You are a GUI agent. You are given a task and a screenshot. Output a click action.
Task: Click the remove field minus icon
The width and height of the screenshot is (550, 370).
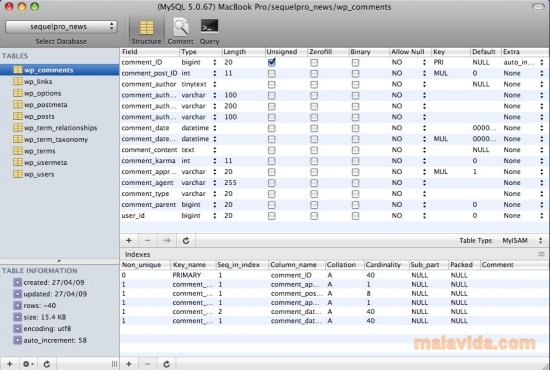click(x=148, y=241)
